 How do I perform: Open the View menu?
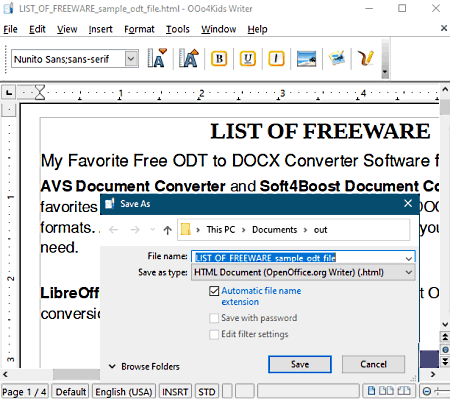click(67, 29)
